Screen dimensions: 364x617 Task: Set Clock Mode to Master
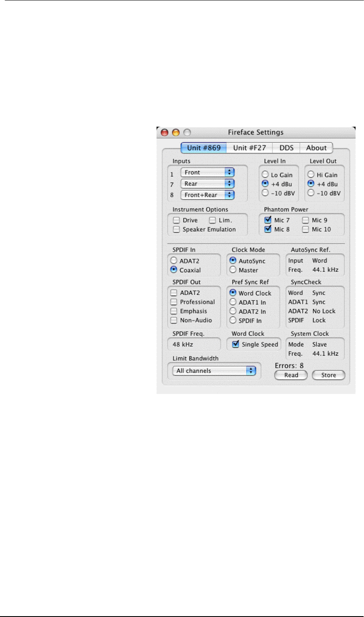coord(233,270)
